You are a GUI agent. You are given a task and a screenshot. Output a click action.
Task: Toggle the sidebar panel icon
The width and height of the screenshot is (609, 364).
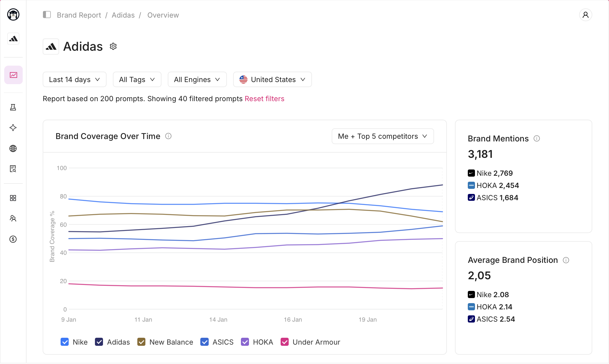[x=47, y=15]
